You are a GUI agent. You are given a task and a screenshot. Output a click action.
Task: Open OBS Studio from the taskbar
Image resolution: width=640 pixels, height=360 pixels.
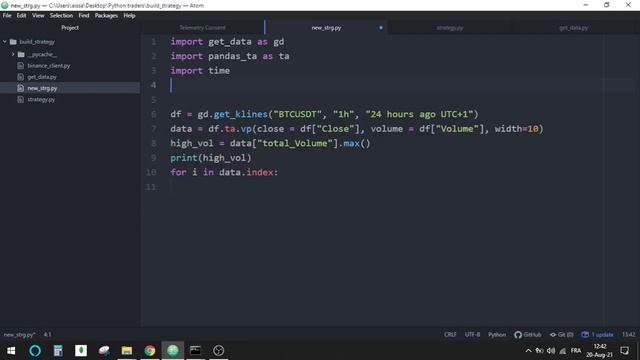(218, 351)
